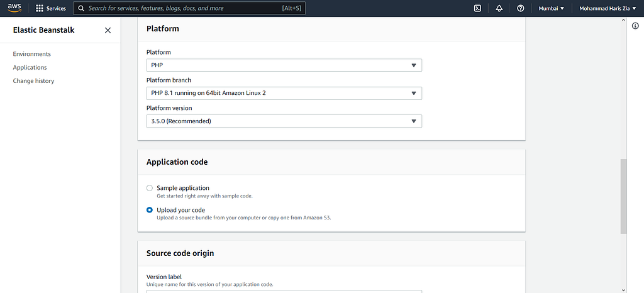Open the Services grid menu
Image resolution: width=644 pixels, height=293 pixels.
click(x=40, y=8)
